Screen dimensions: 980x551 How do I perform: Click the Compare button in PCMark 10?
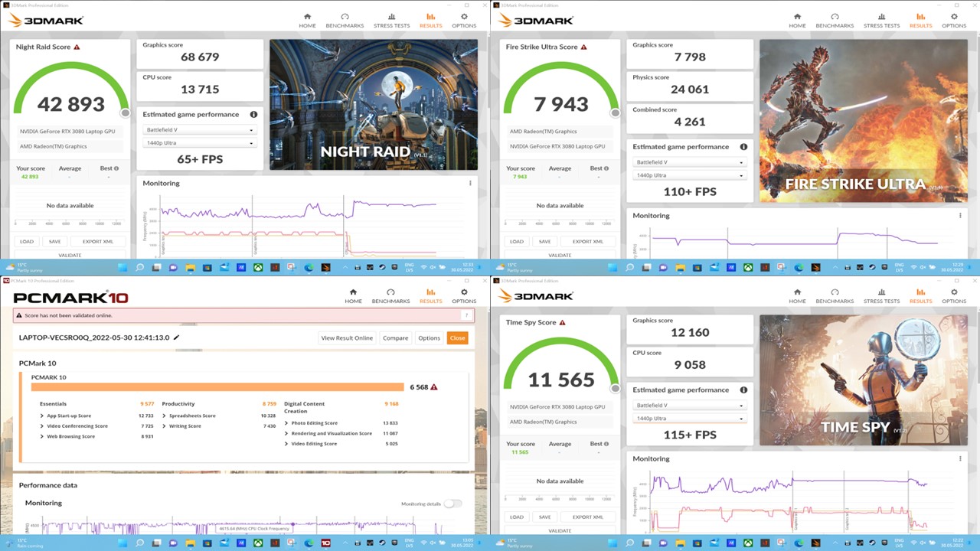(395, 338)
